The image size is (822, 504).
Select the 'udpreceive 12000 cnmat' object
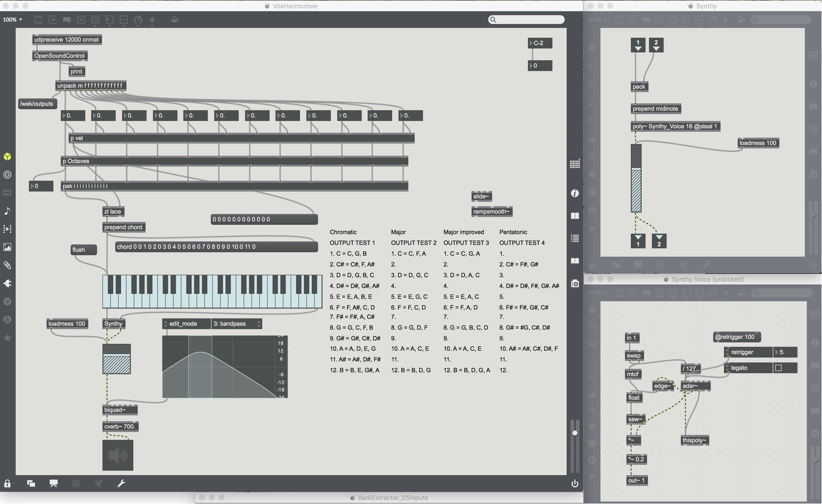[67, 40]
